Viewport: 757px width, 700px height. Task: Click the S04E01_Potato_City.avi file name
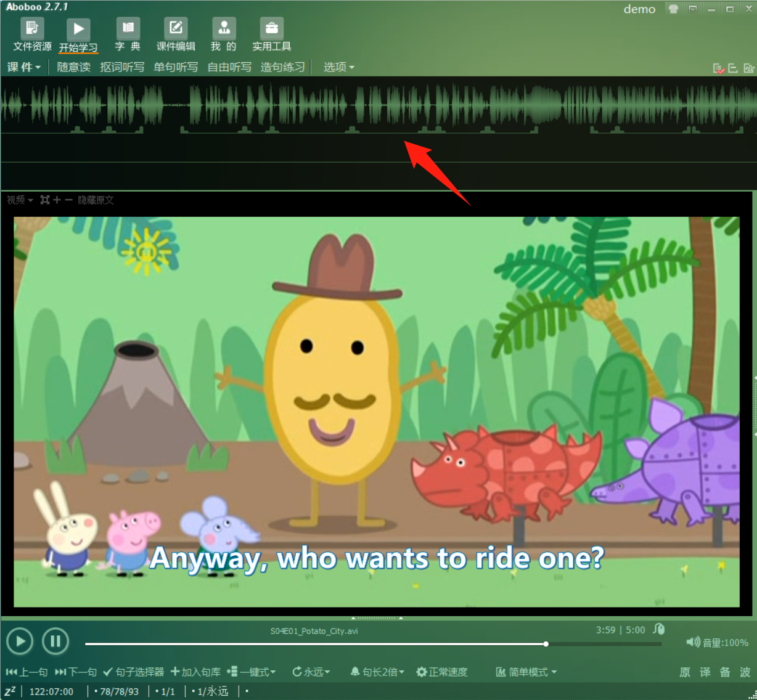(314, 631)
